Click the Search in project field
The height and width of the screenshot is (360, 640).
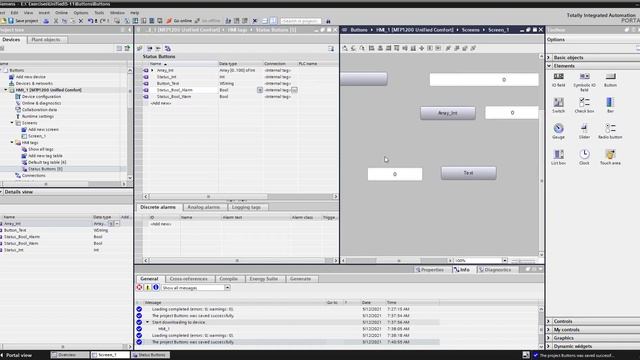300,20
